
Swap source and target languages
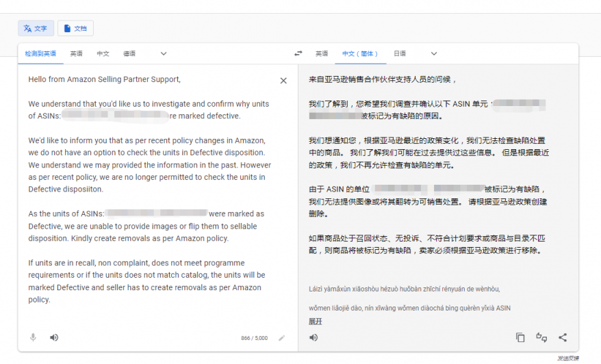298,53
